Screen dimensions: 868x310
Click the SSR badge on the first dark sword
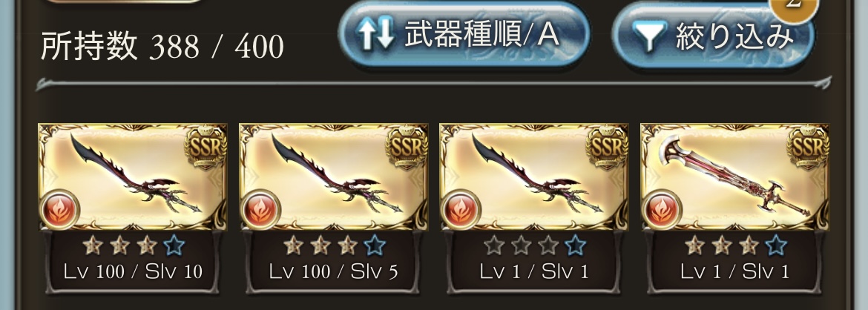coord(206,146)
